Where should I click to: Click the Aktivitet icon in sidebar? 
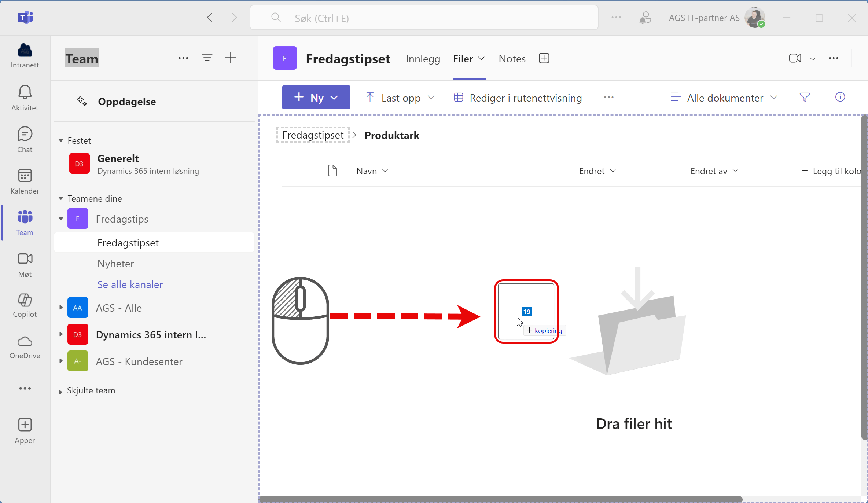click(25, 97)
